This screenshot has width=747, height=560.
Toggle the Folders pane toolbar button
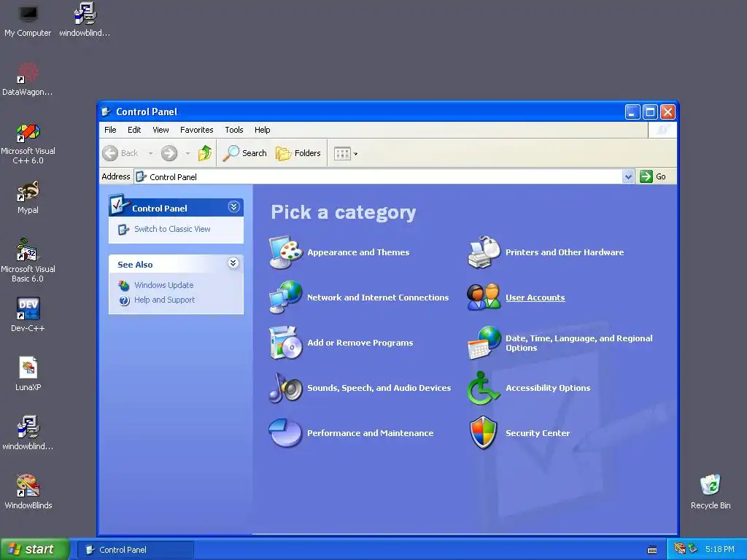pyautogui.click(x=298, y=153)
